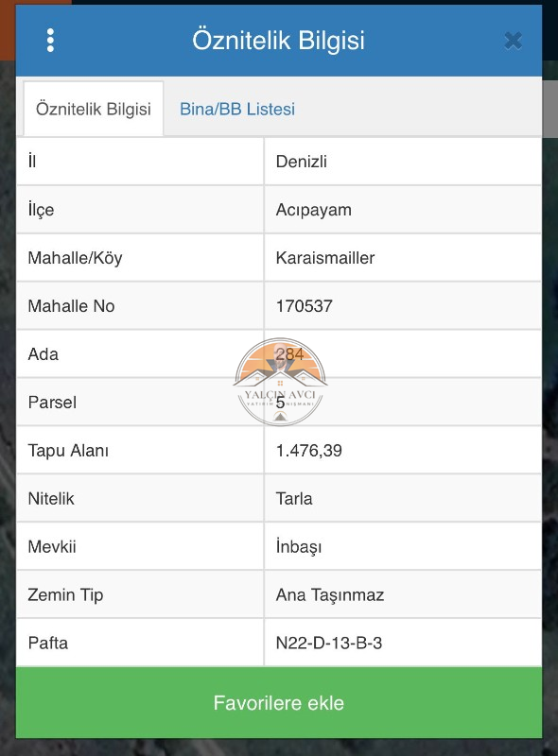The height and width of the screenshot is (756, 558).
Task: Click the Ada row label
Action: [44, 354]
